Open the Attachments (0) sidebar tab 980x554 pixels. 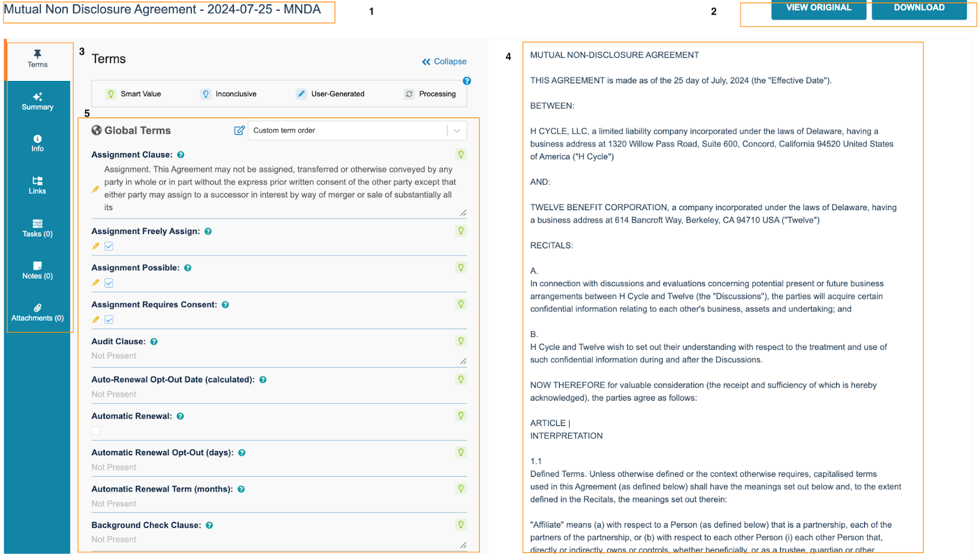coord(37,313)
